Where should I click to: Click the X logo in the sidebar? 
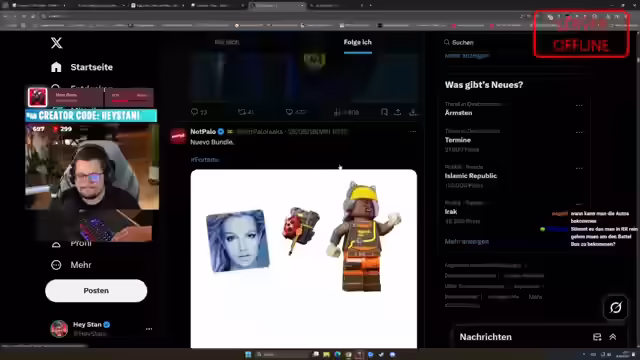coord(57,43)
